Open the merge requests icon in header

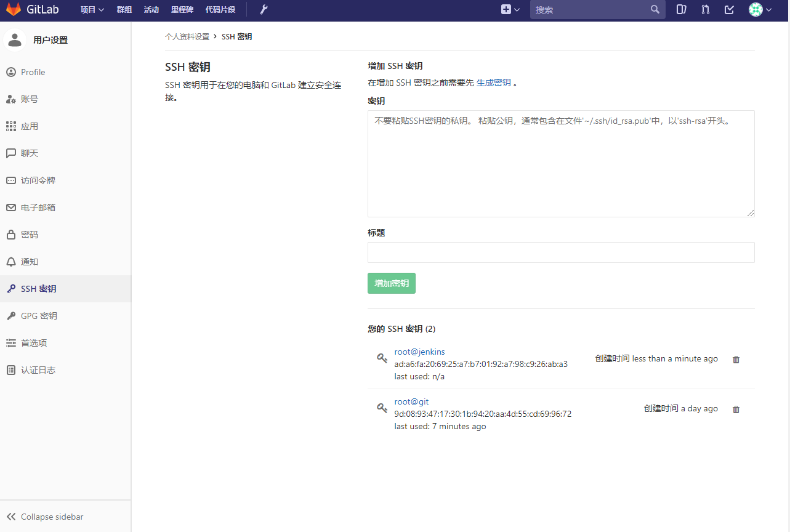704,9
